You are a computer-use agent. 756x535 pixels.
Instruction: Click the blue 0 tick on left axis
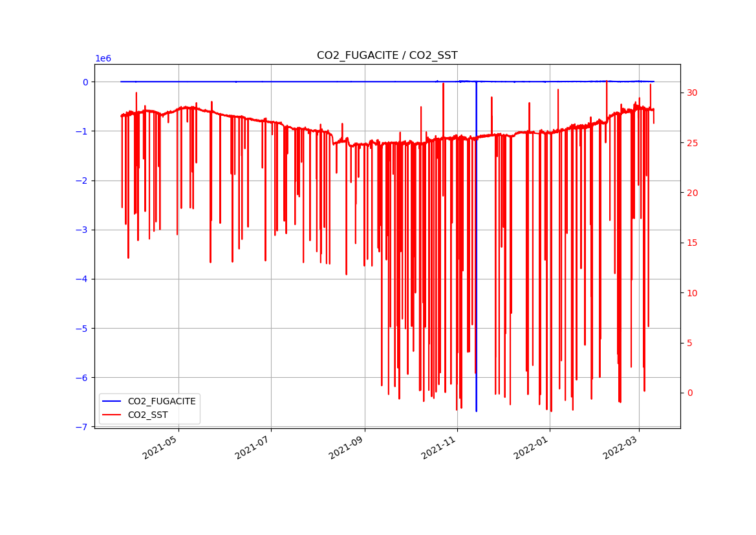tap(85, 82)
